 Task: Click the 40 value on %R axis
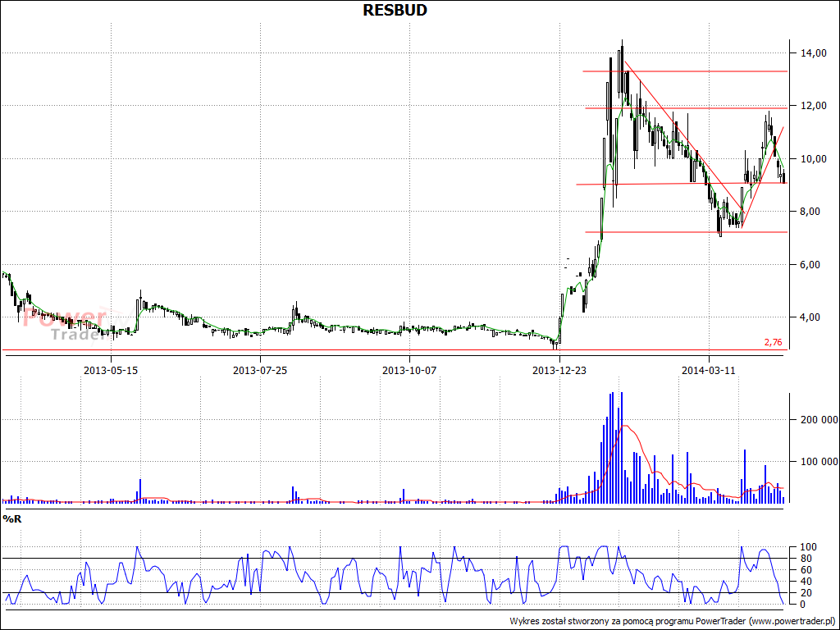[x=805, y=582]
